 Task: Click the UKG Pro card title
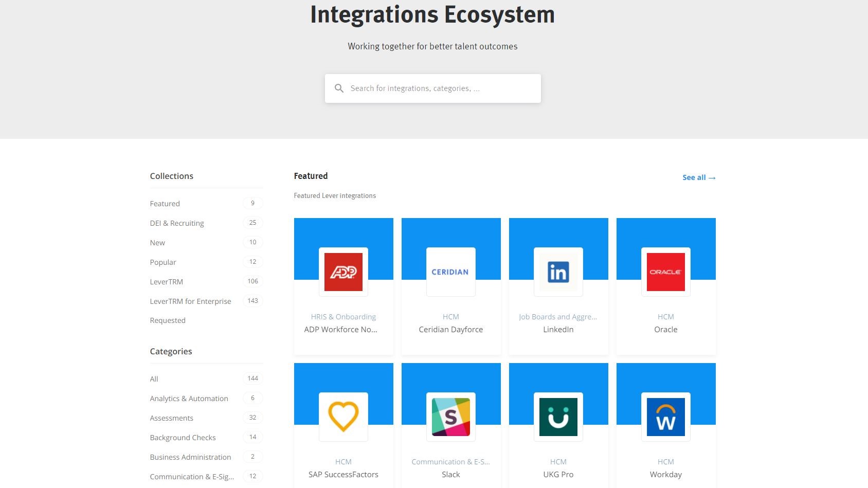[558, 475]
